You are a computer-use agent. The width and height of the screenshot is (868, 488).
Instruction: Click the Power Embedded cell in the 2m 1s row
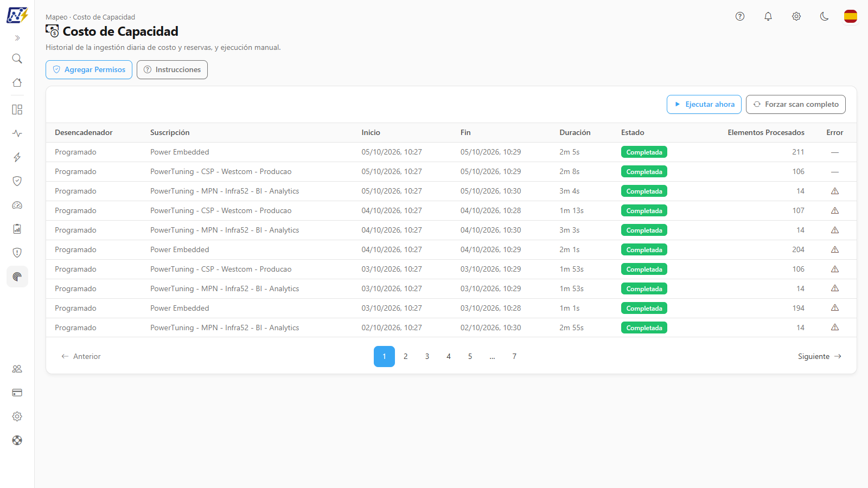[x=180, y=249]
